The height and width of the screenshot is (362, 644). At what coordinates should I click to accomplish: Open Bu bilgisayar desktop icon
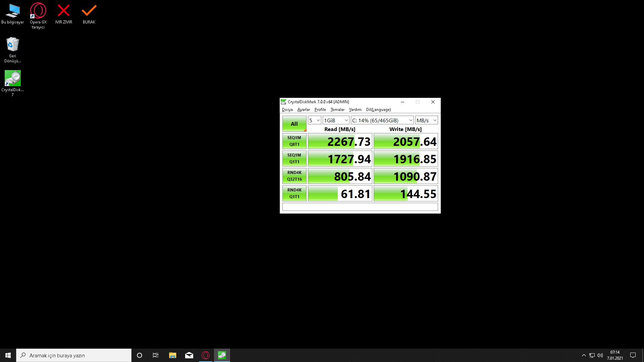click(12, 11)
